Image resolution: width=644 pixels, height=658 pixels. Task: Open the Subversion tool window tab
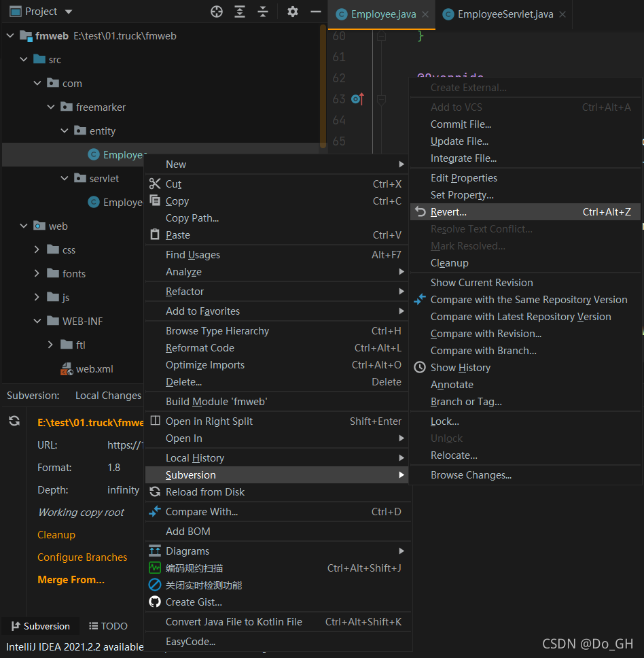40,626
